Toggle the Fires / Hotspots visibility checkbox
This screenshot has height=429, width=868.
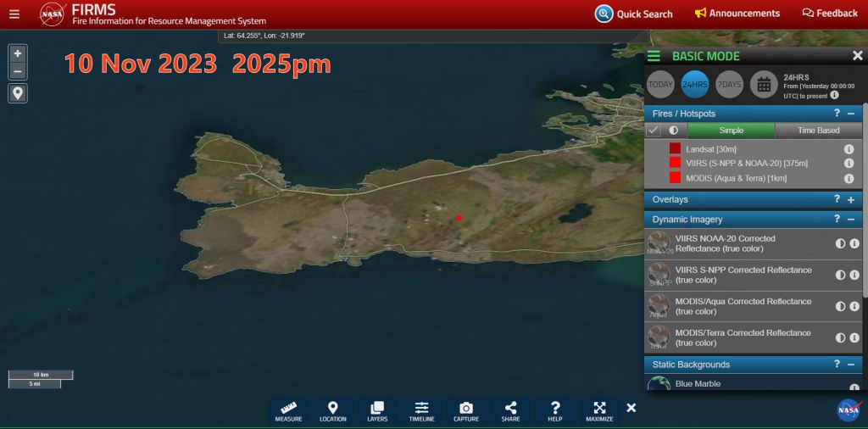click(x=654, y=131)
